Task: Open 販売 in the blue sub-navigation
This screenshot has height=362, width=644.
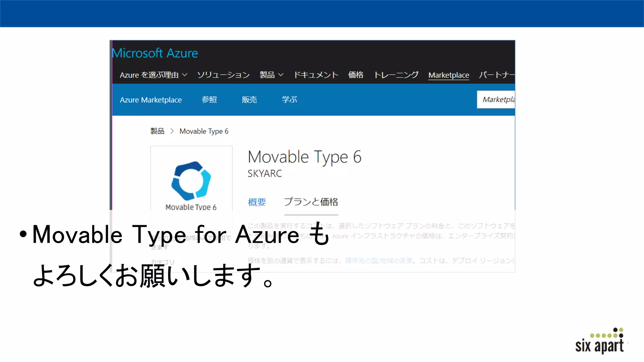Action: pyautogui.click(x=249, y=100)
